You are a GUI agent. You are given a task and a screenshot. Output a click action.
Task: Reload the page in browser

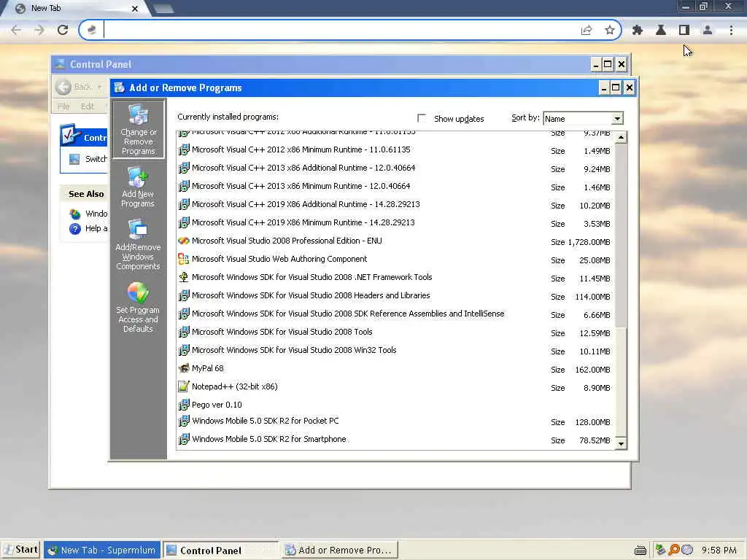pos(63,30)
